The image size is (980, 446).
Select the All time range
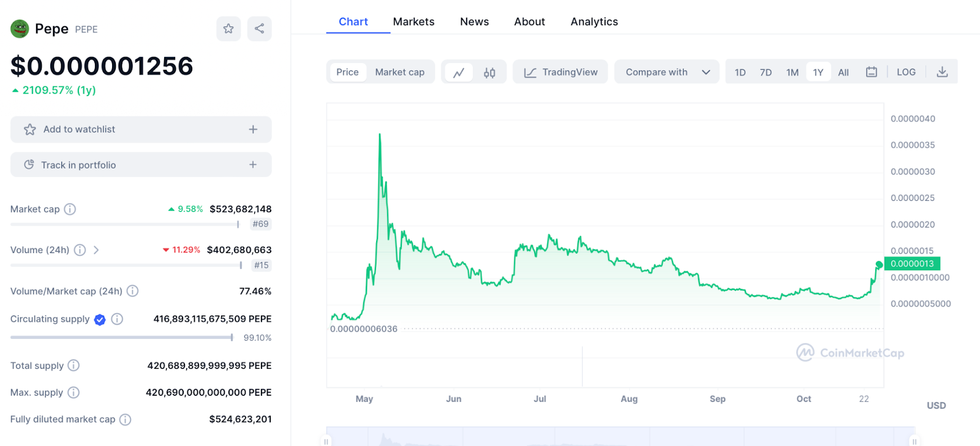click(843, 72)
